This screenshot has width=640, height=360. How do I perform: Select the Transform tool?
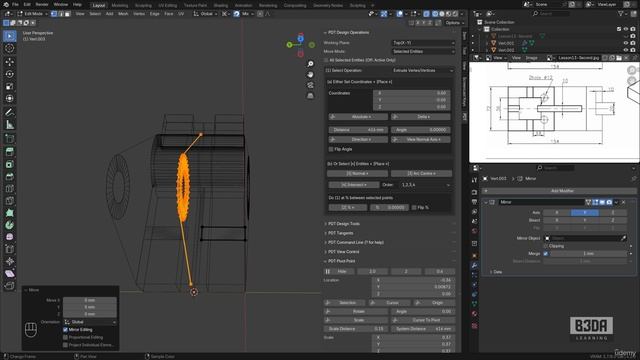pos(9,99)
